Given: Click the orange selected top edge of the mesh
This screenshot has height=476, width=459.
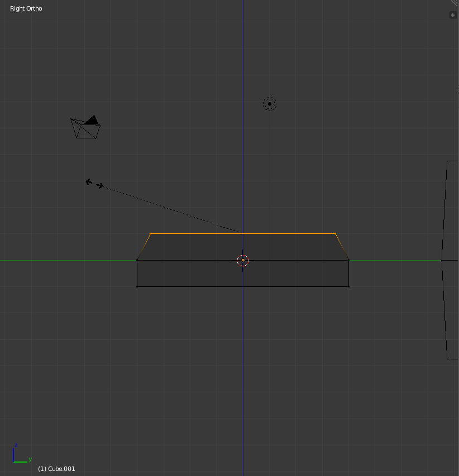Looking at the screenshot, I should [x=243, y=233].
